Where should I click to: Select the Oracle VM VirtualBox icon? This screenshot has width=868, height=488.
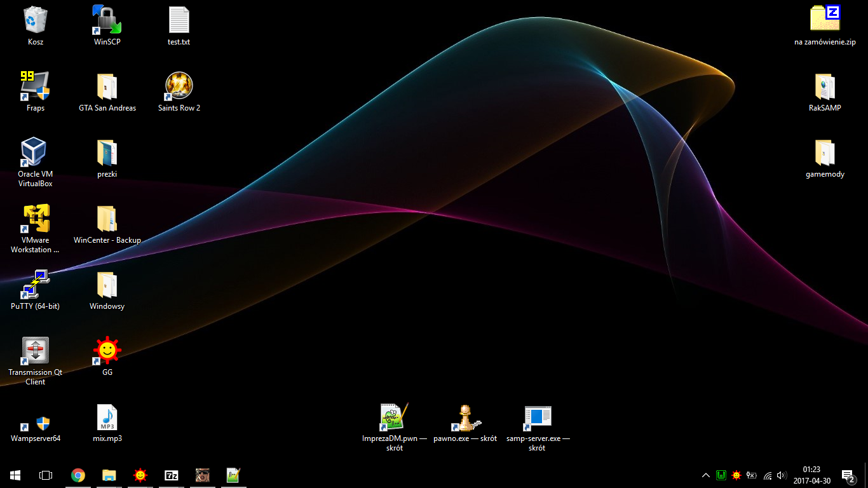[x=35, y=152]
